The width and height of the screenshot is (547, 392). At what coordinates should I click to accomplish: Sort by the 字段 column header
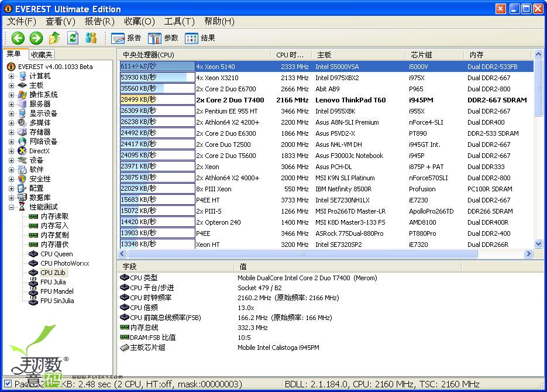click(x=176, y=267)
